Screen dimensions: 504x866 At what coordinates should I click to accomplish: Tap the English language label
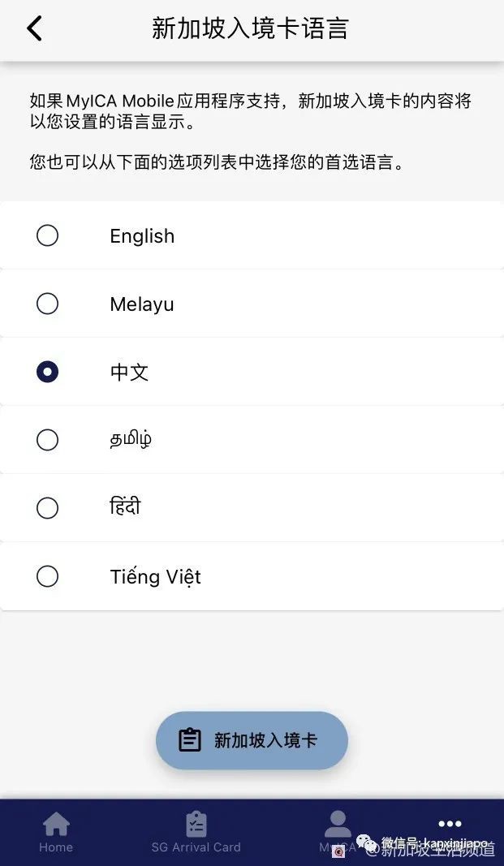click(x=142, y=236)
